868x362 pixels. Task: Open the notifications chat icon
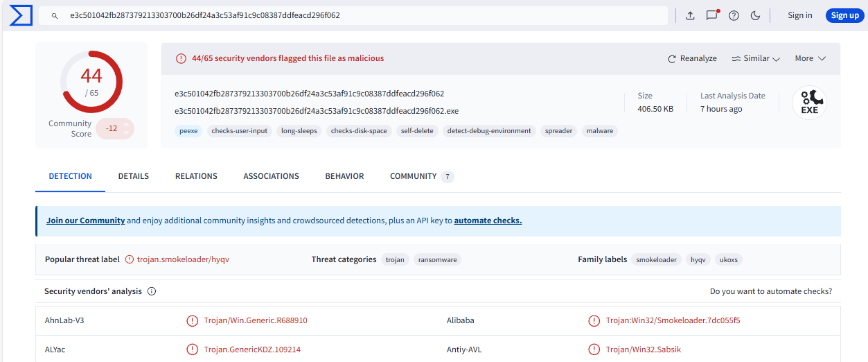(712, 15)
